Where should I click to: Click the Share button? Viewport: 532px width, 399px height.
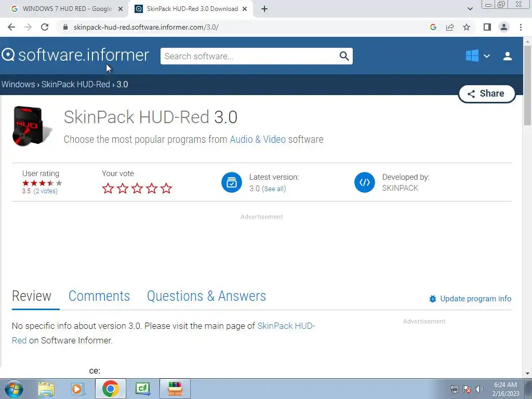coord(487,94)
